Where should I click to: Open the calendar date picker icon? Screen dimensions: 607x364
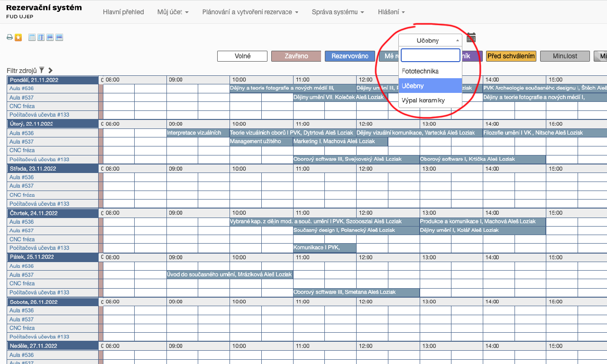[x=471, y=37]
